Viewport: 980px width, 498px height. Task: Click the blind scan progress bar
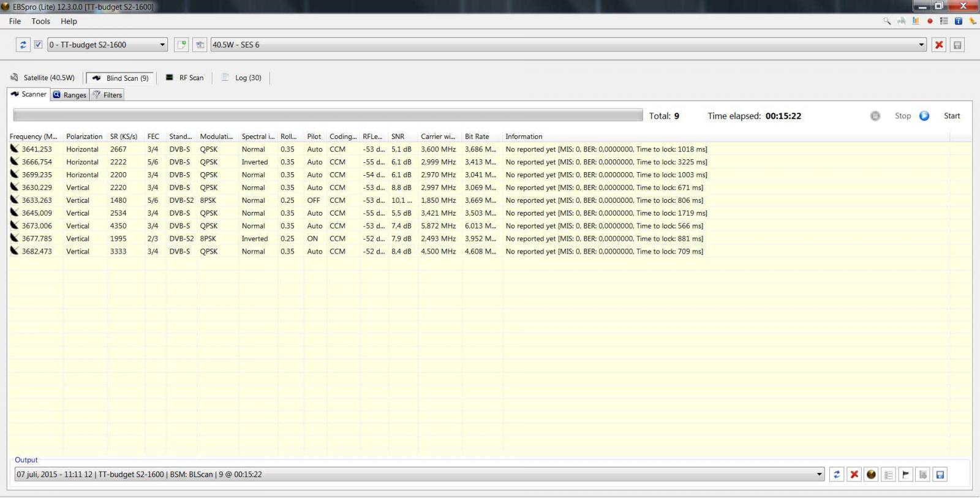328,115
